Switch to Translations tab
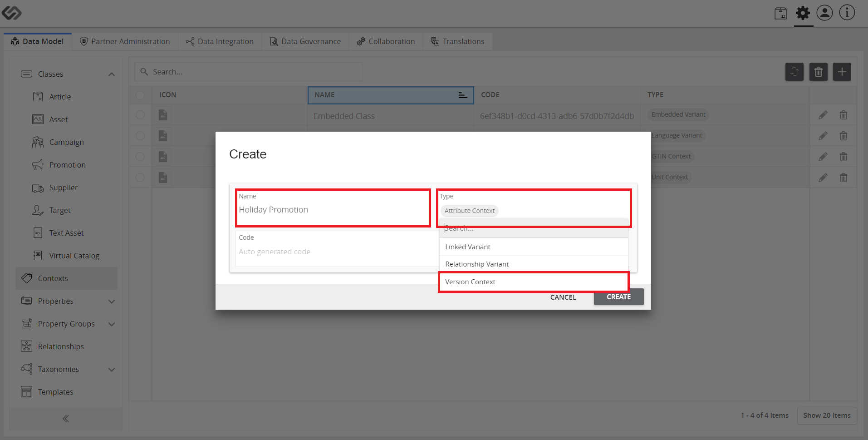868x440 pixels. [457, 41]
